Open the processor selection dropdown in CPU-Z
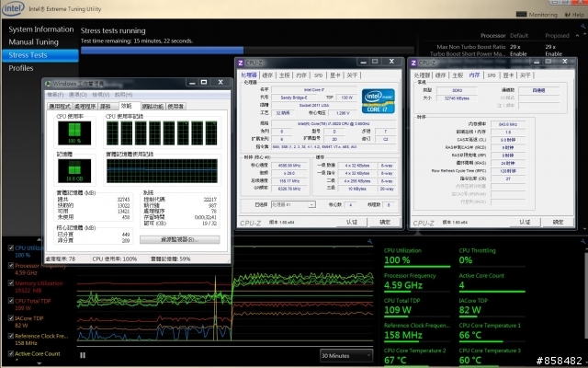The height and width of the screenshot is (368, 588). click(x=293, y=204)
